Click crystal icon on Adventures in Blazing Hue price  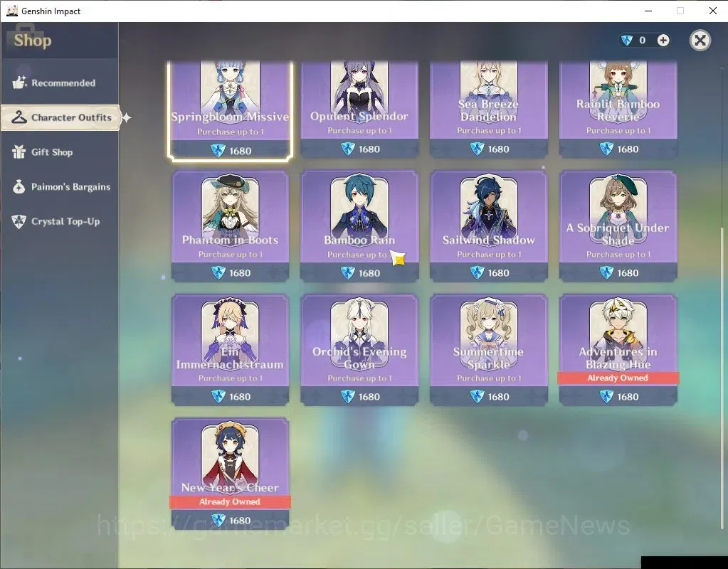click(x=606, y=397)
